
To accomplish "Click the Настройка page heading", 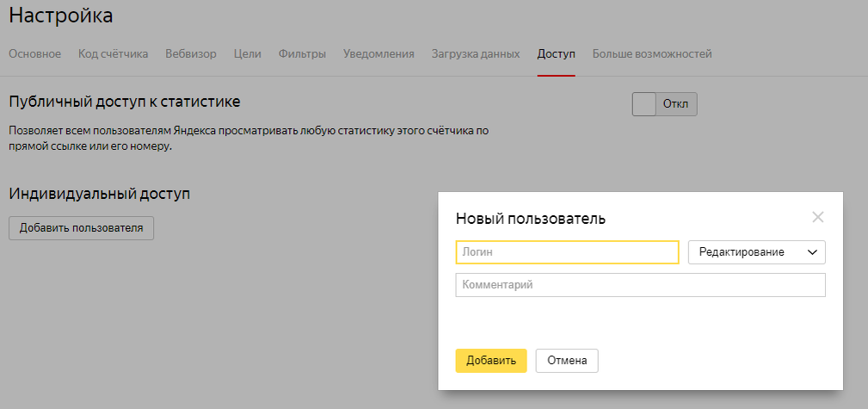I will click(61, 15).
